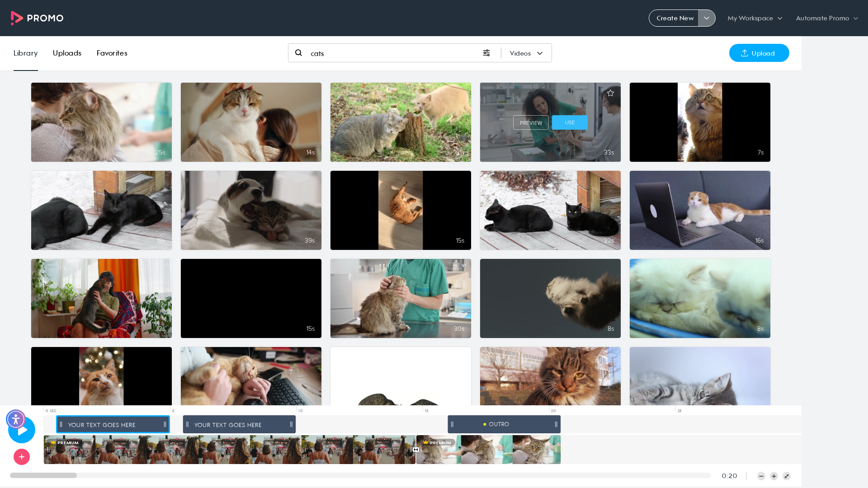The height and width of the screenshot is (488, 868).
Task: Click the Upload button
Action: click(x=759, y=53)
